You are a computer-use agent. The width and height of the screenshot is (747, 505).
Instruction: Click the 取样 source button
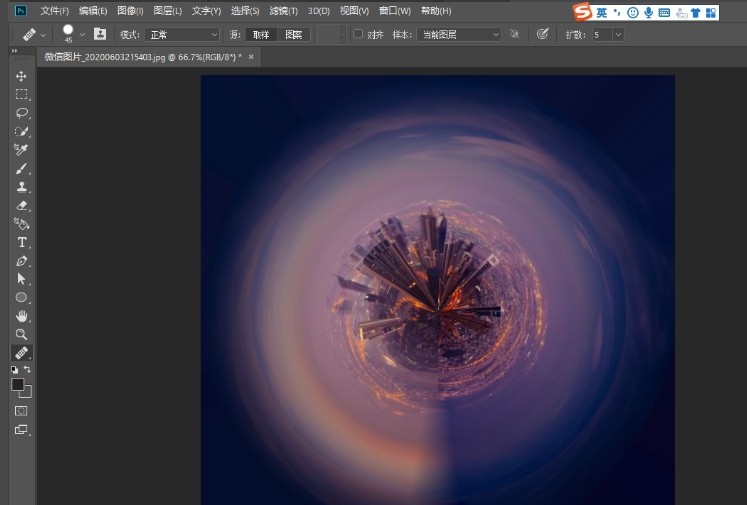[x=261, y=34]
